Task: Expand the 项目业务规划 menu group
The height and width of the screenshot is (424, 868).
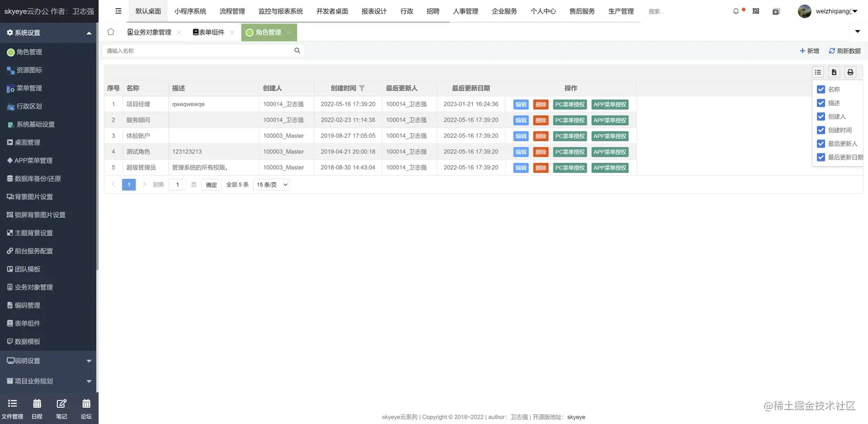Action: (49, 381)
